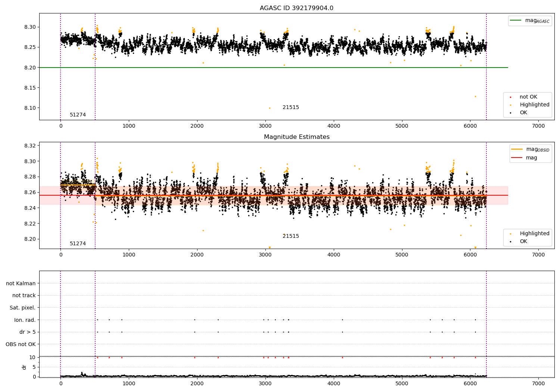The height and width of the screenshot is (392, 560).
Task: Select 'Highlighted' legend entry in Magnitude Estimates plot
Action: coord(534,234)
